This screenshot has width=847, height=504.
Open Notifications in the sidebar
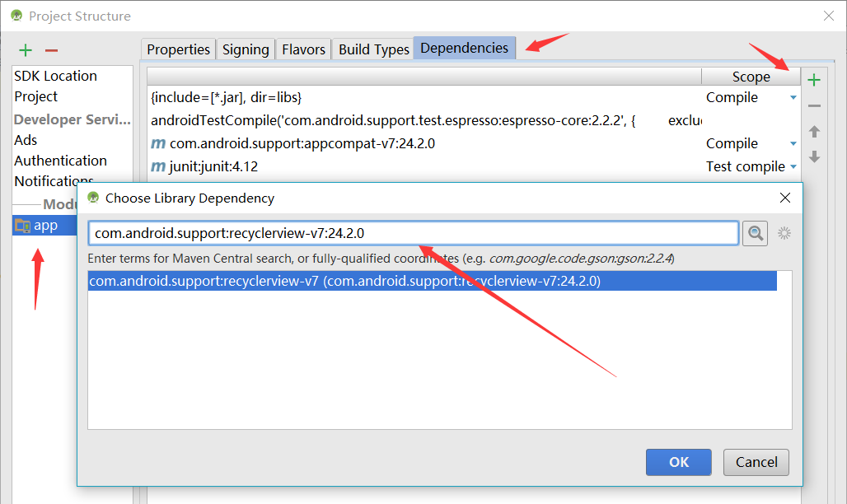(x=54, y=180)
